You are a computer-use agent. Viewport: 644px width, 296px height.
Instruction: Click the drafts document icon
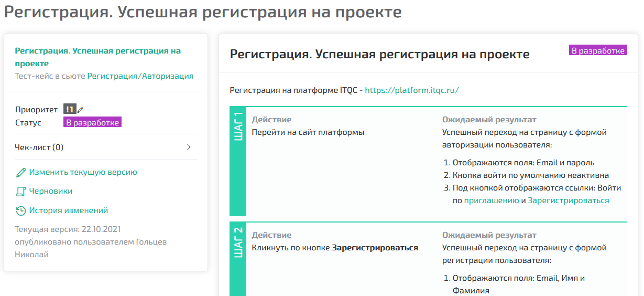[20, 192]
